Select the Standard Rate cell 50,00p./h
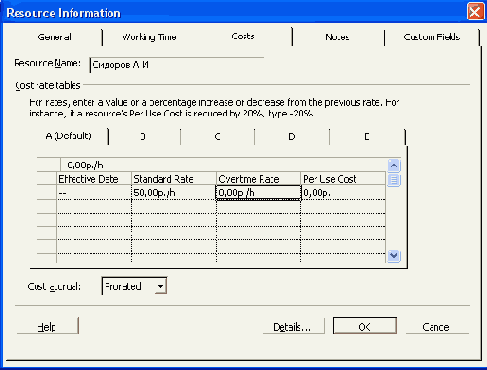487x370 pixels. pyautogui.click(x=174, y=193)
